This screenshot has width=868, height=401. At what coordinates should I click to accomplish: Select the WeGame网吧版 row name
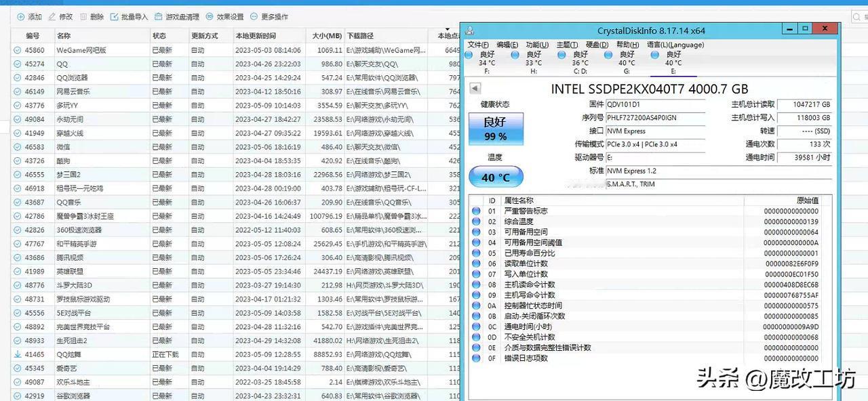pyautogui.click(x=81, y=50)
